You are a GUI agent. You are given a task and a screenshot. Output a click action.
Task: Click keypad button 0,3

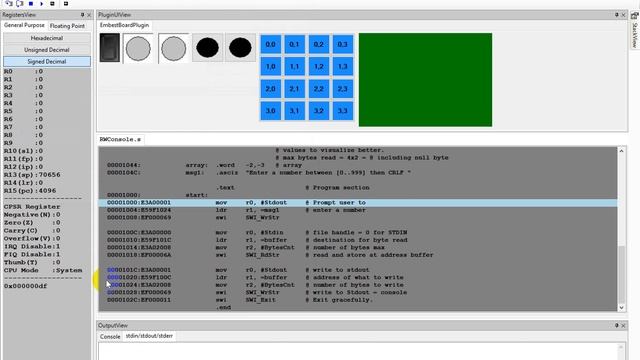coord(342,44)
